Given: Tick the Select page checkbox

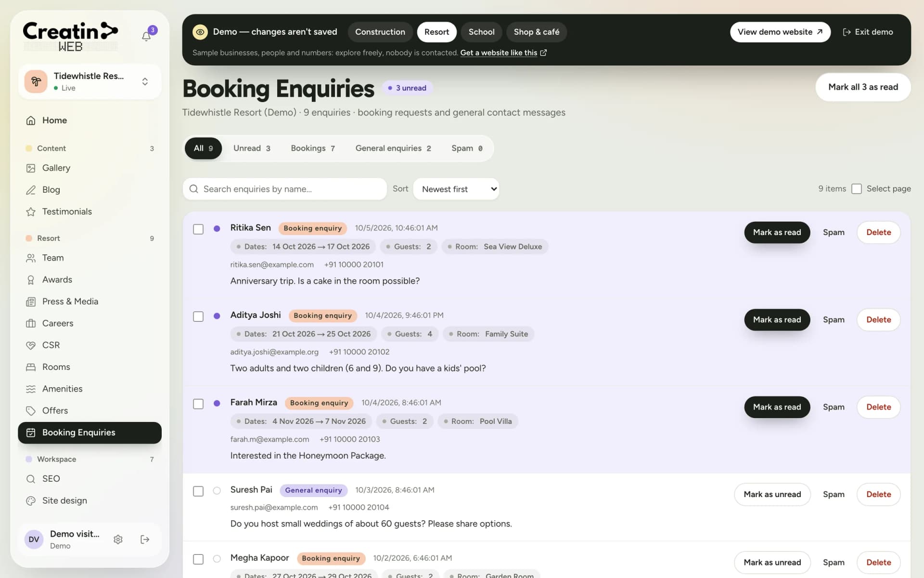Looking at the screenshot, I should point(857,189).
